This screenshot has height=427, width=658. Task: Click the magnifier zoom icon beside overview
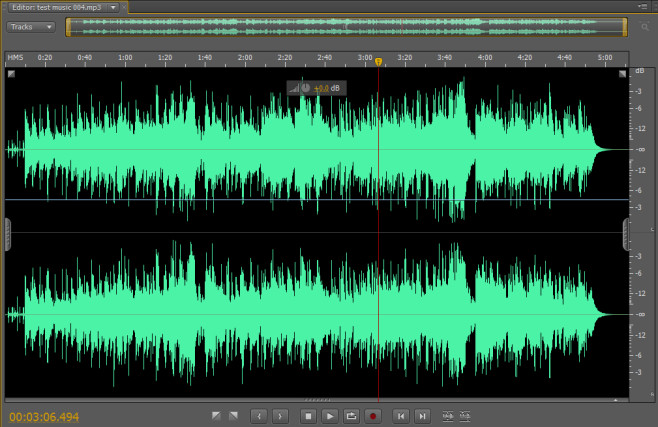click(645, 27)
